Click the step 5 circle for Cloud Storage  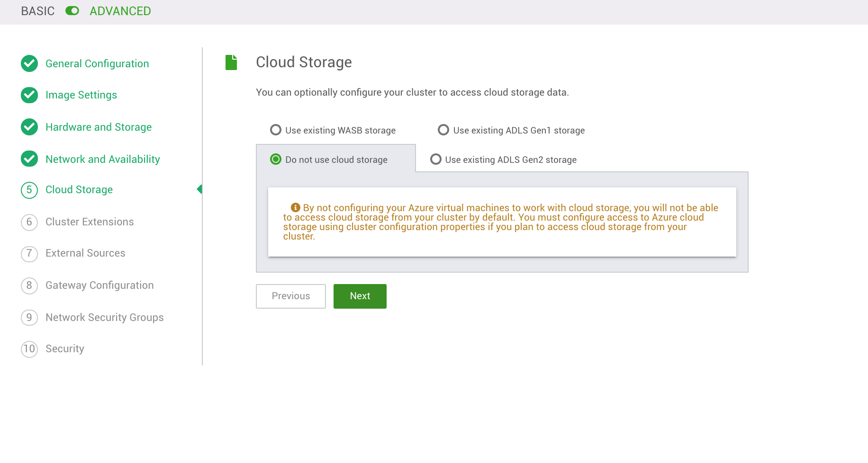click(29, 189)
